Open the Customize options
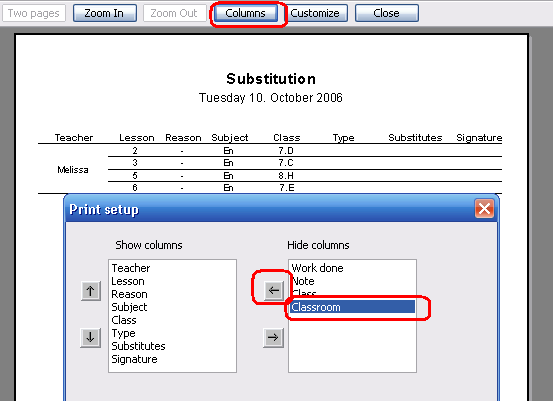Screen dimensions: 553x401 (x=315, y=13)
